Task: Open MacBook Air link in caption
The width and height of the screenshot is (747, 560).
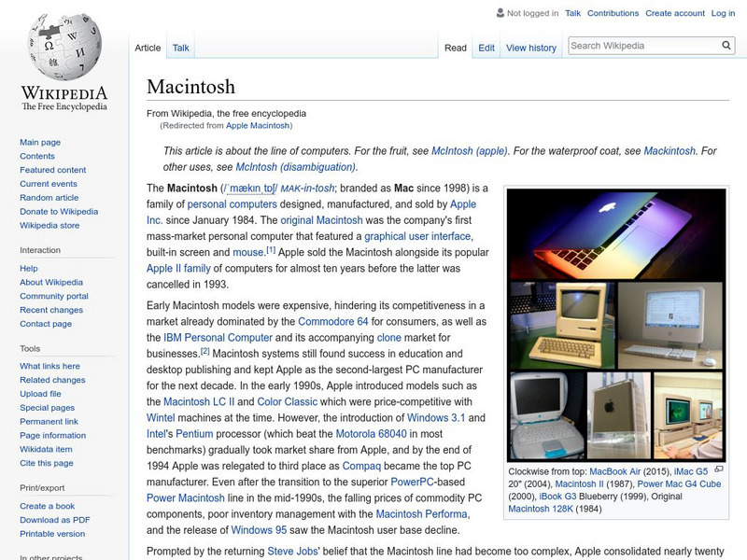Action: tap(615, 471)
